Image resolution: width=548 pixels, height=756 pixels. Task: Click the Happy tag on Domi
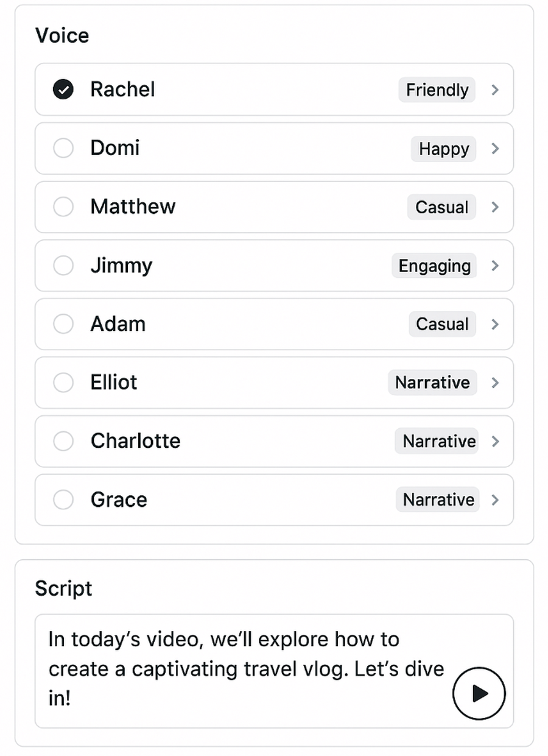click(x=444, y=149)
